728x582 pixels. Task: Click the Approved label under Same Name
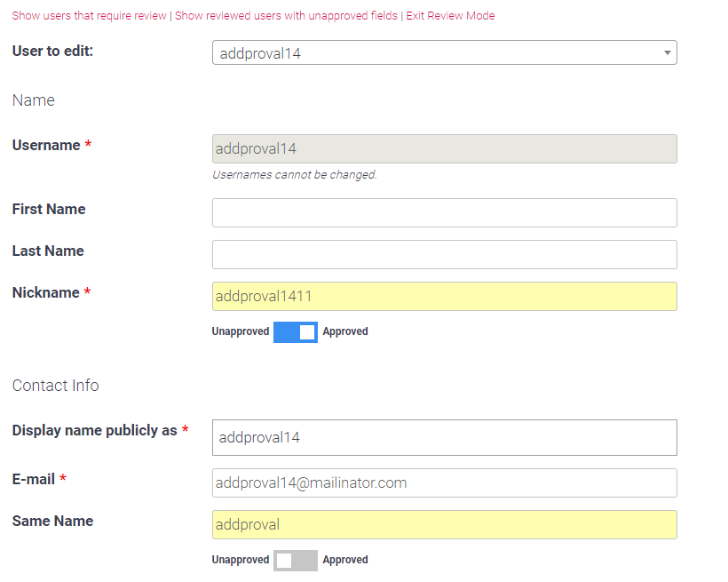(x=345, y=560)
